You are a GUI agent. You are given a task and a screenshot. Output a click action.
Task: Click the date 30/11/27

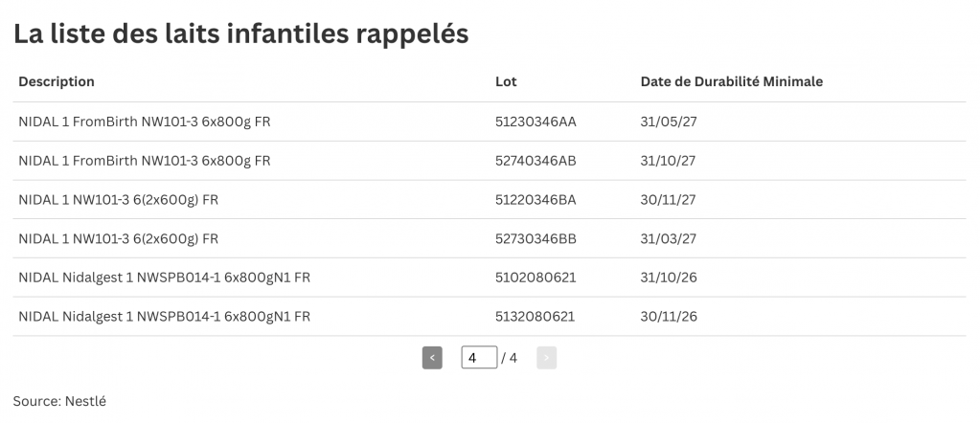pyautogui.click(x=668, y=199)
